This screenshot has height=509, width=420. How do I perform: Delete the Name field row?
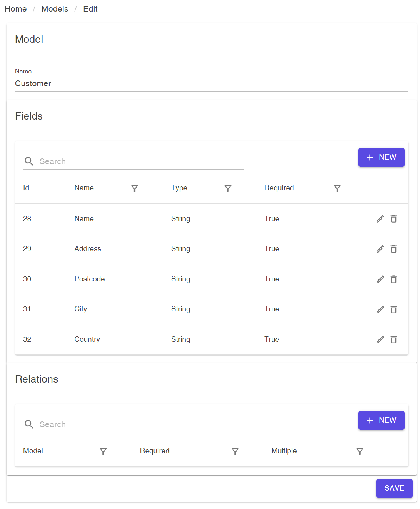(393, 219)
